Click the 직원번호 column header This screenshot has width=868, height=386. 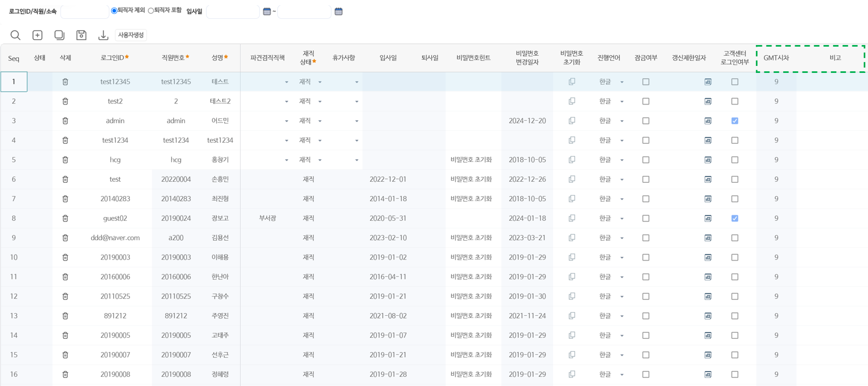point(175,58)
